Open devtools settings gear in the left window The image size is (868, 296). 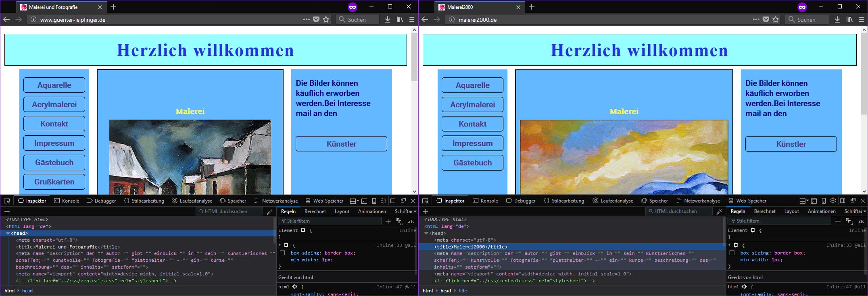click(383, 201)
